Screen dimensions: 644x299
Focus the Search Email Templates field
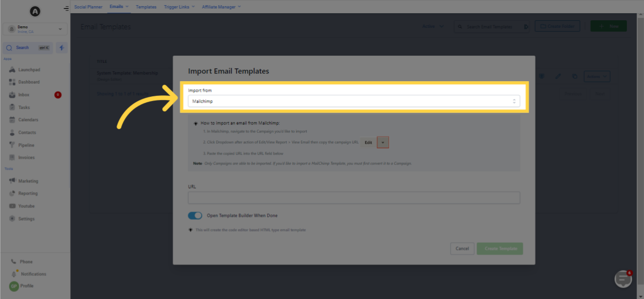click(492, 27)
